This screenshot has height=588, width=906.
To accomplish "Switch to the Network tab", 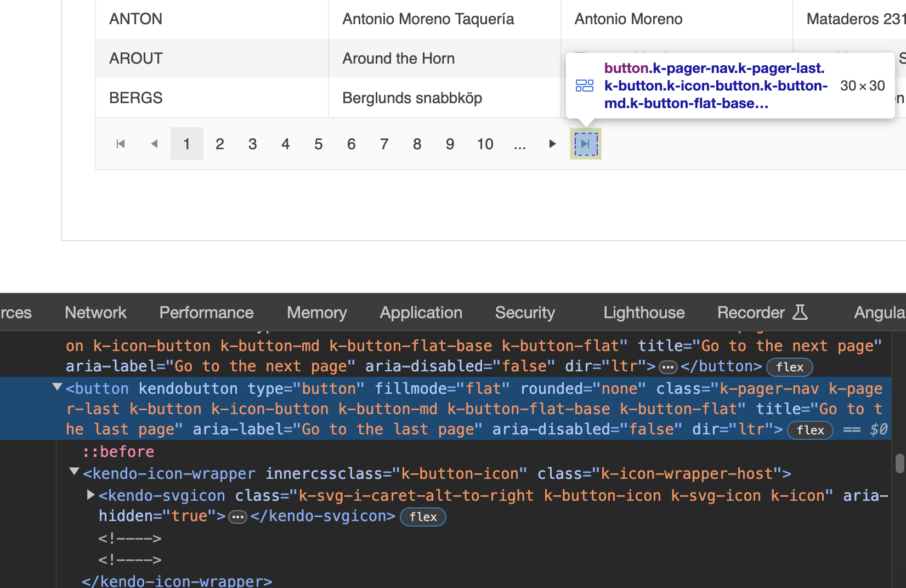I will click(95, 313).
